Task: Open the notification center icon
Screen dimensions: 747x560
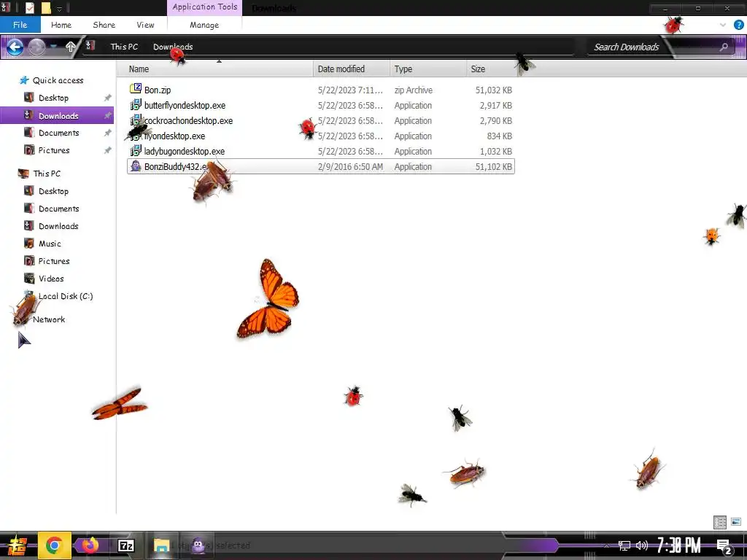Action: [x=724, y=546]
